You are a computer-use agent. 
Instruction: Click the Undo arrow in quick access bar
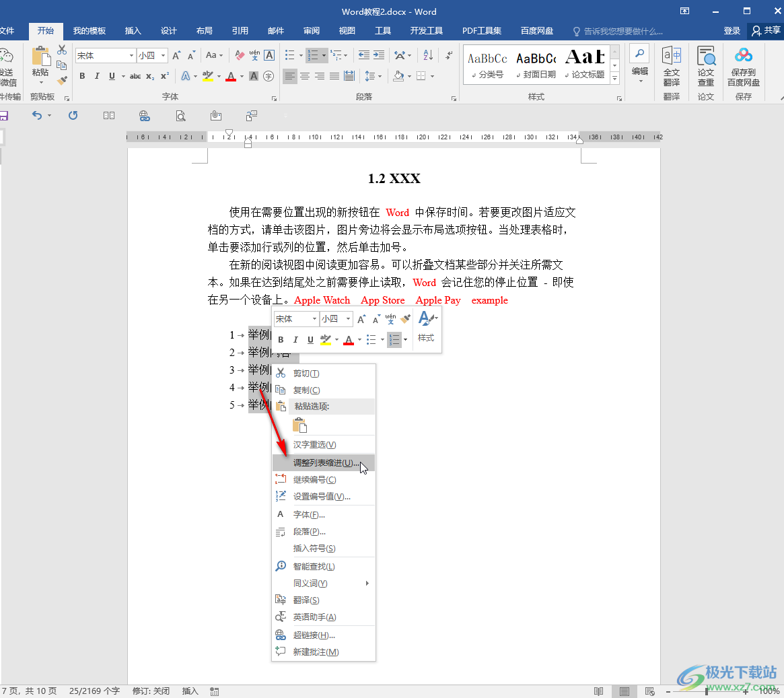tap(37, 116)
